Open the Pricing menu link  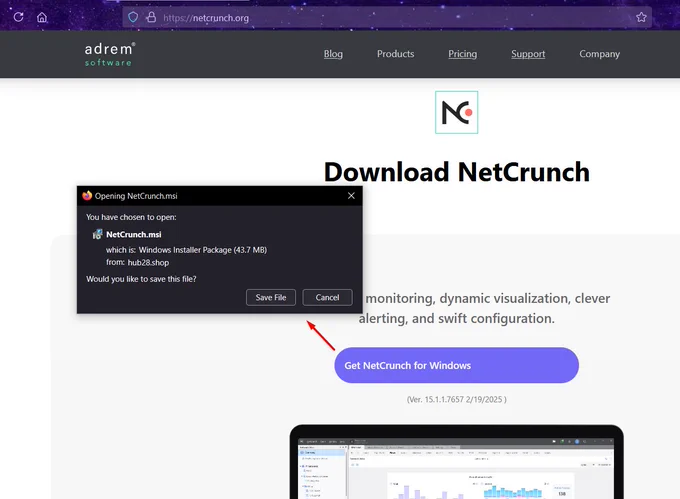(462, 54)
